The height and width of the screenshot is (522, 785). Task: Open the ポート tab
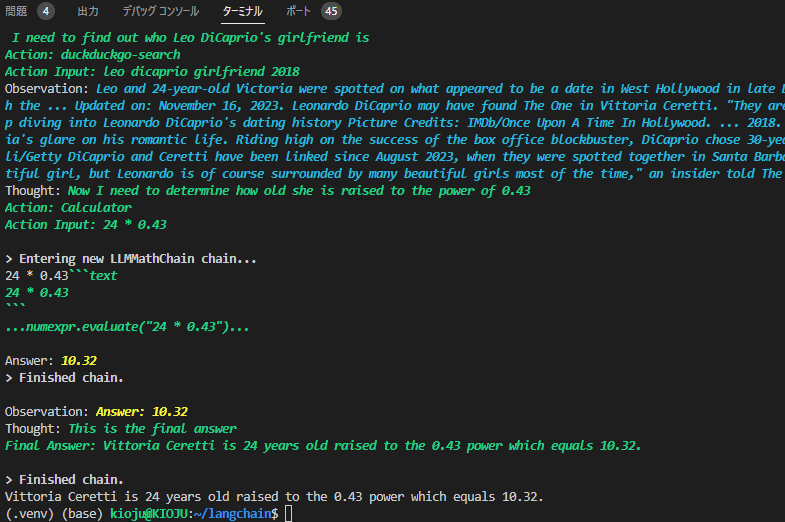point(298,11)
